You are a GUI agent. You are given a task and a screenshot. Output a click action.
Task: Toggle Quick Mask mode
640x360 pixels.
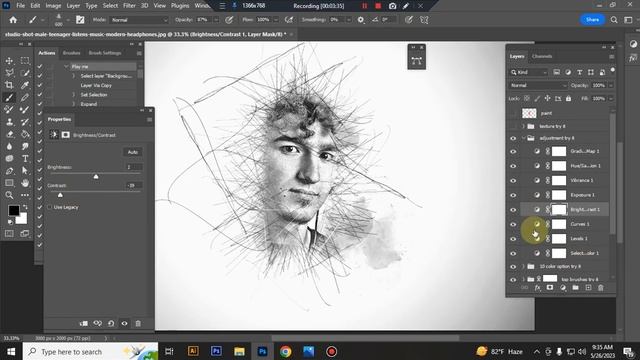(x=9, y=233)
